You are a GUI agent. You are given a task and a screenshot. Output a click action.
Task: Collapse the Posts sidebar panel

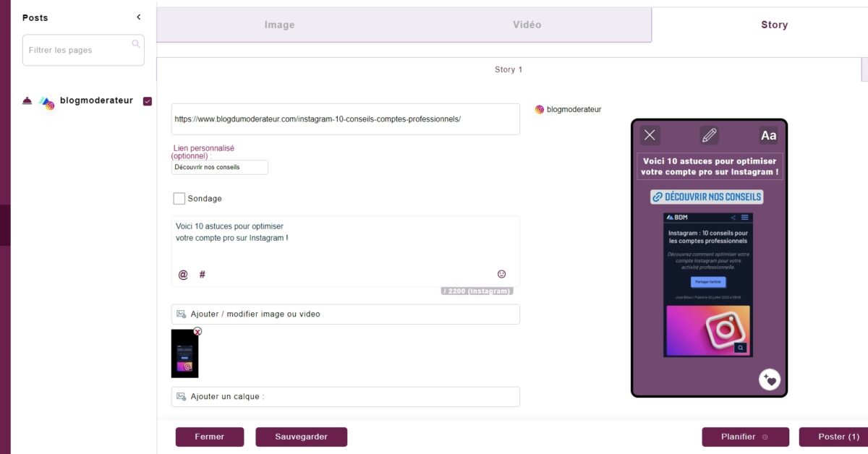coord(138,16)
